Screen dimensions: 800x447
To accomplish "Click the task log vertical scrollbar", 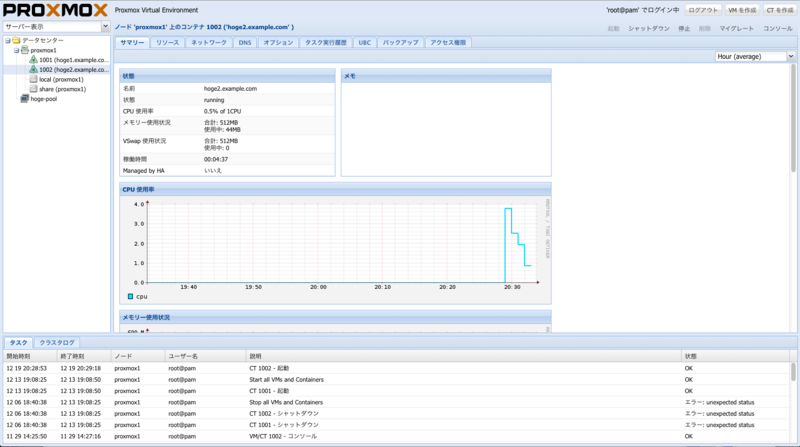I will point(793,371).
